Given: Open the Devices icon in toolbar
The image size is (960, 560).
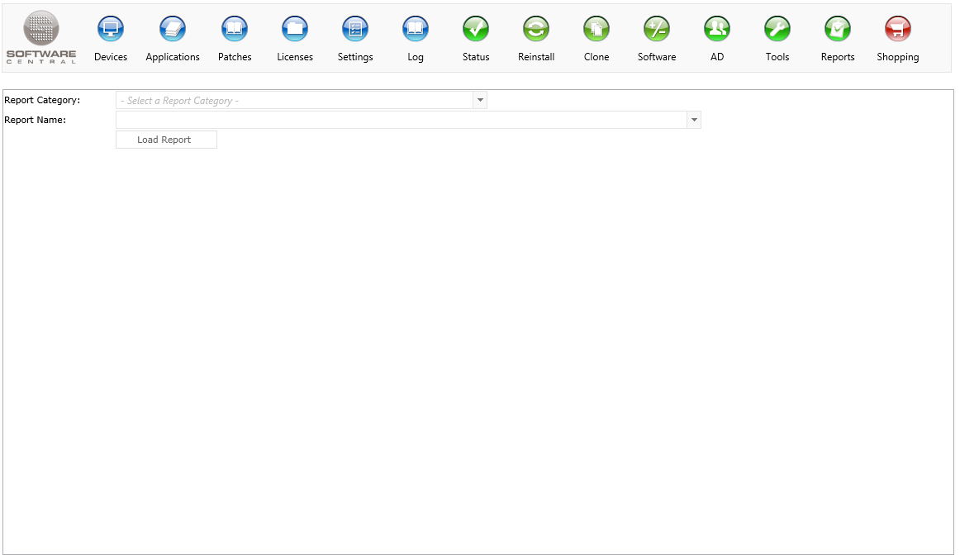Looking at the screenshot, I should pos(111,30).
